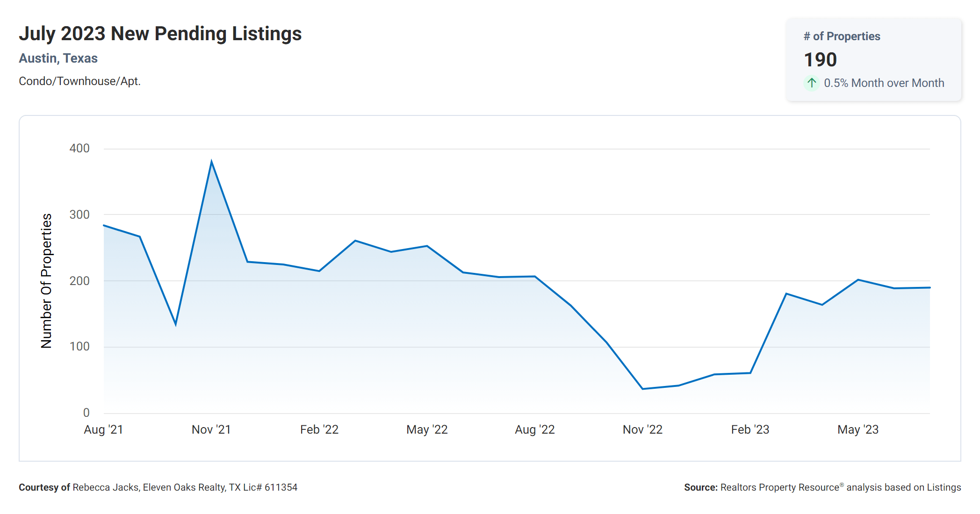Viewport: 980px width, 514px height.
Task: Click the "Aug '21" x-axis label
Action: pyautogui.click(x=103, y=430)
